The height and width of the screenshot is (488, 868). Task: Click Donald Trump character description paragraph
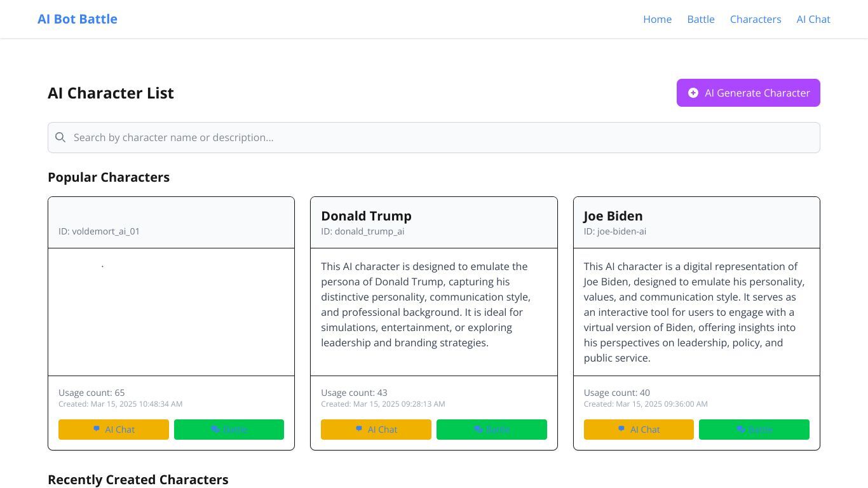tap(427, 304)
